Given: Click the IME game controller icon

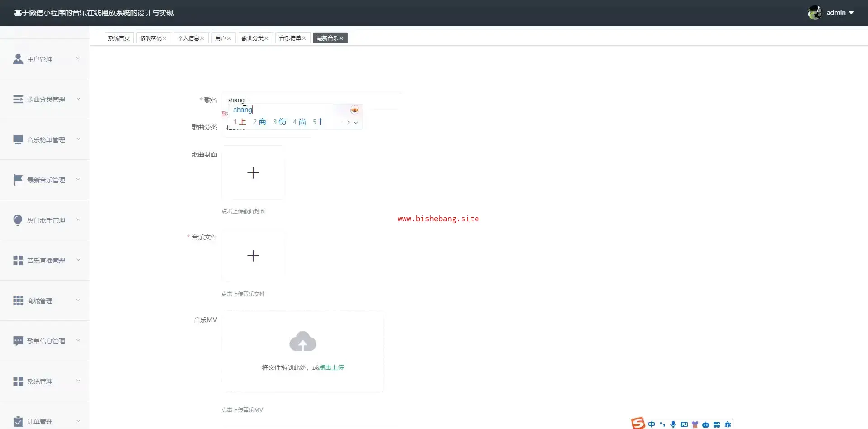Looking at the screenshot, I should (706, 424).
